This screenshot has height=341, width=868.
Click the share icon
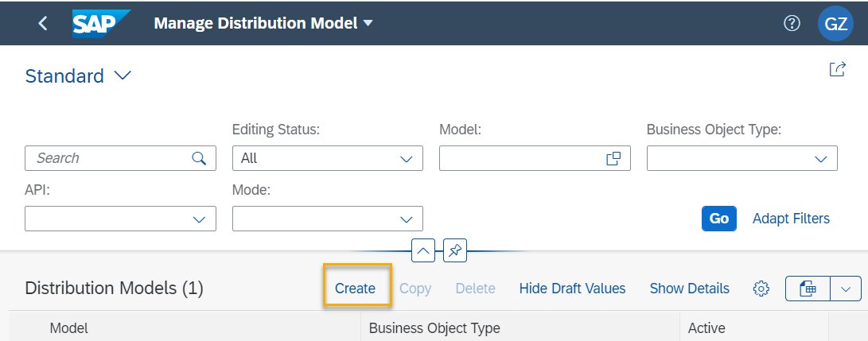(x=837, y=69)
